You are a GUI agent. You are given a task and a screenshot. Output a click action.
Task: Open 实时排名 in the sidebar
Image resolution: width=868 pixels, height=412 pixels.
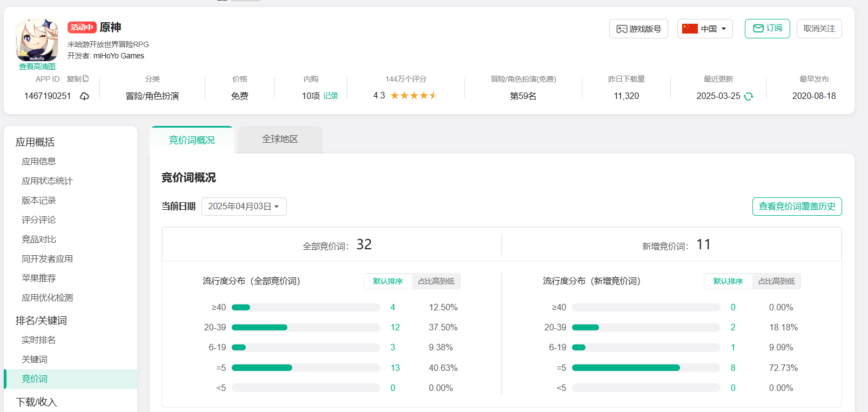pyautogui.click(x=39, y=340)
